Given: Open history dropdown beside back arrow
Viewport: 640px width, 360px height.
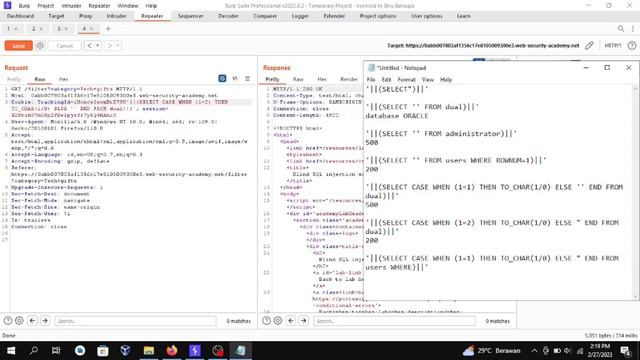Looking at the screenshot, I should [98, 46].
